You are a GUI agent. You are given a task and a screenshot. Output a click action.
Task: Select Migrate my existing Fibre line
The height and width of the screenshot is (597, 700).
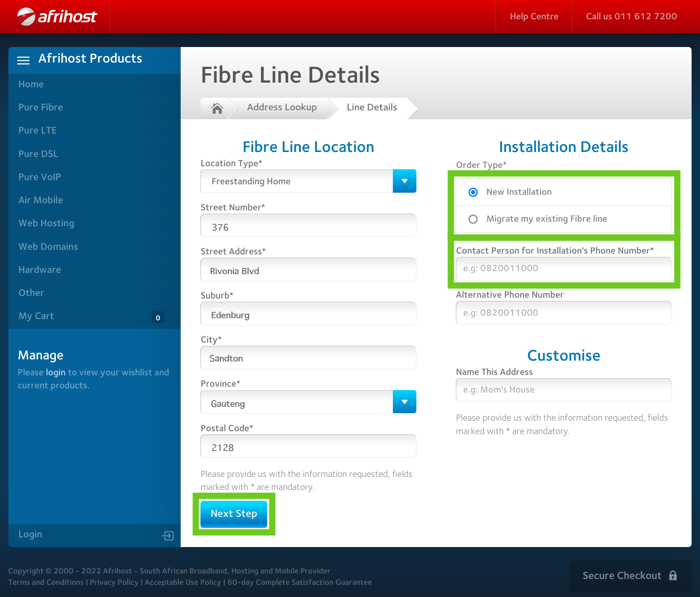473,219
